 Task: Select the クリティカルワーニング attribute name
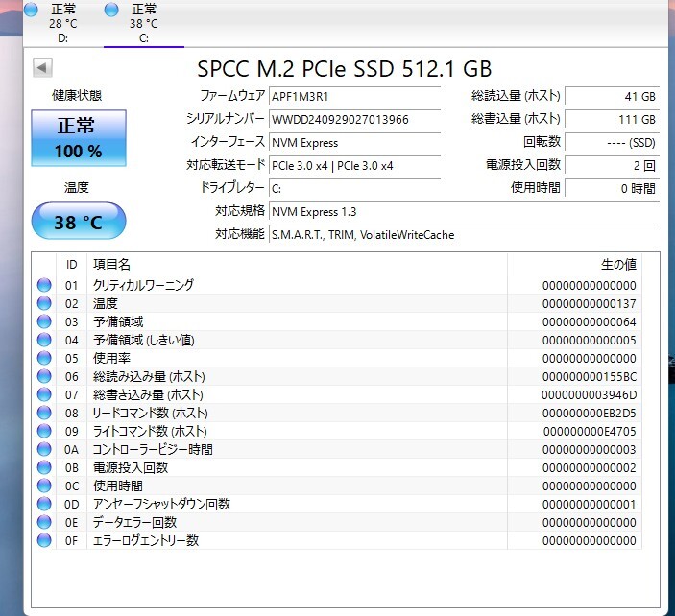click(x=143, y=285)
